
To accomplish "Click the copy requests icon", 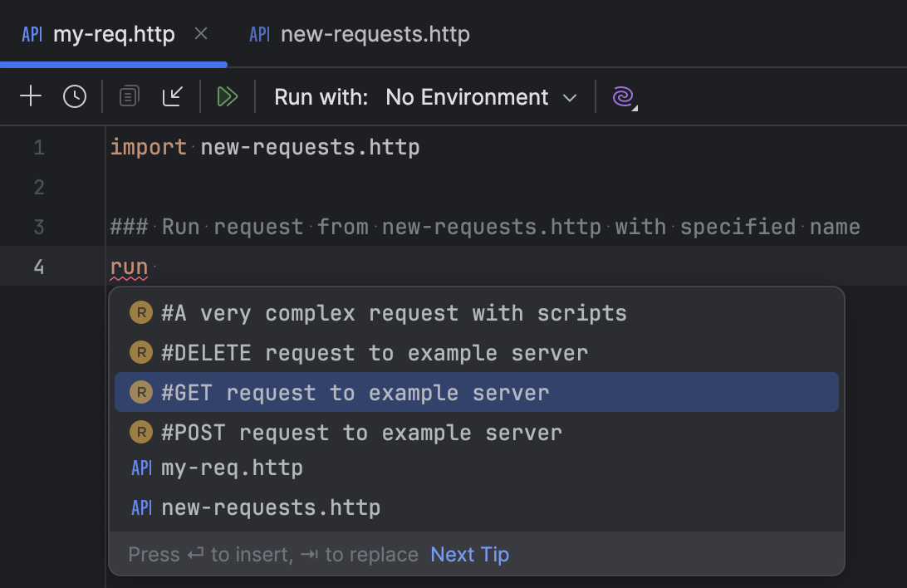I will 129,96.
